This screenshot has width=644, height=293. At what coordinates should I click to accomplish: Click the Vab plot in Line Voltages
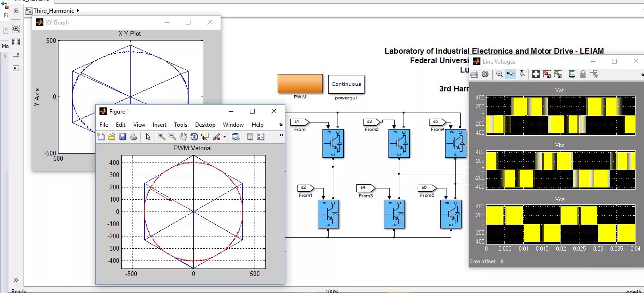point(561,115)
